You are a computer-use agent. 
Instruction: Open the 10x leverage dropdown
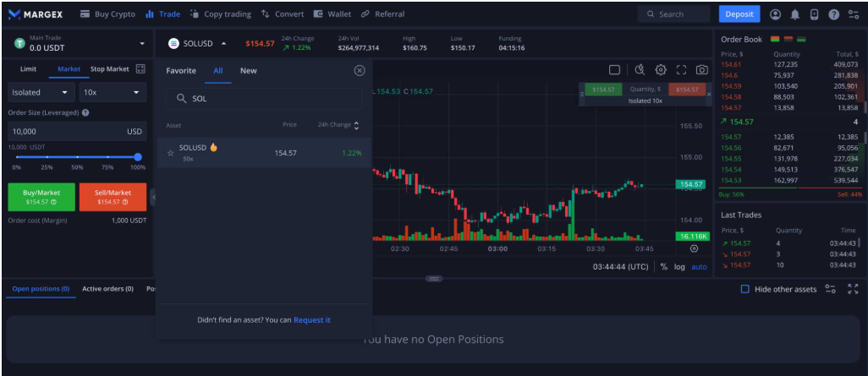click(x=111, y=92)
